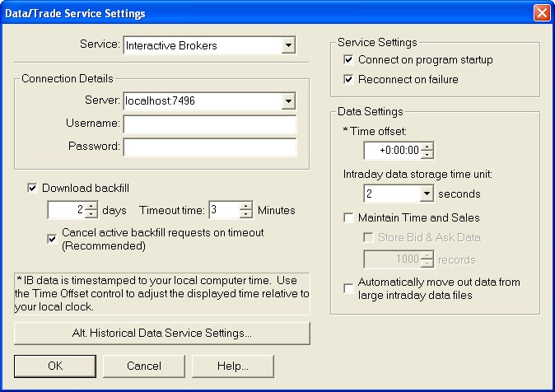This screenshot has width=555, height=392.
Task: Close the Data/Trade Service Settings dialog
Action: (542, 13)
